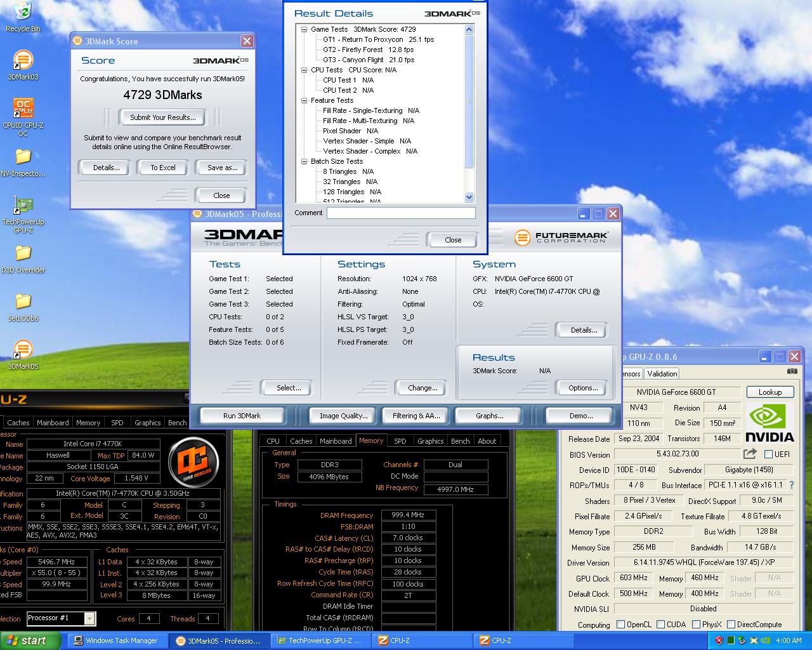812x650 pixels.
Task: Click the CPU-Z OC Super Overclock logo
Action: 193,461
